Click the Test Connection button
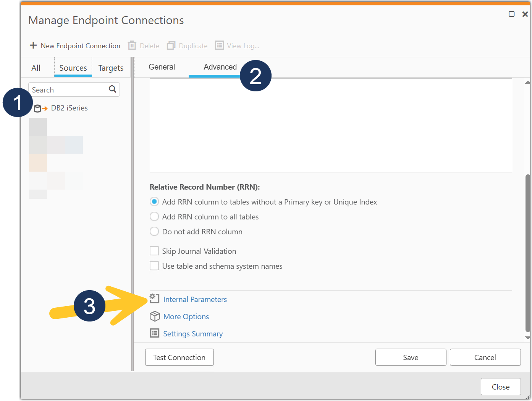 pyautogui.click(x=179, y=357)
